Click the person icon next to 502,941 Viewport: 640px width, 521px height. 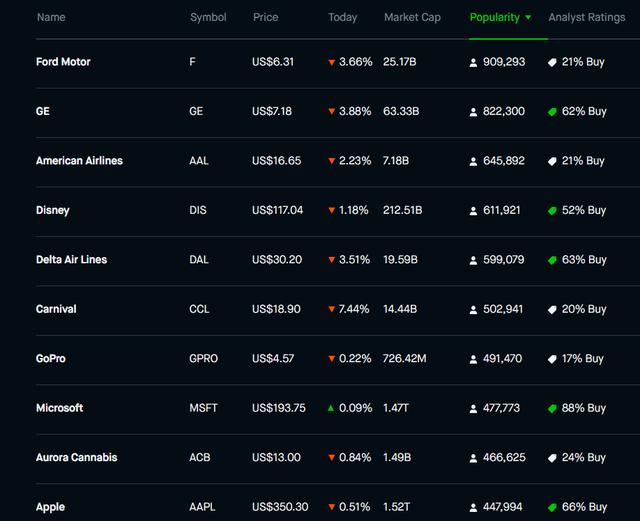[473, 309]
